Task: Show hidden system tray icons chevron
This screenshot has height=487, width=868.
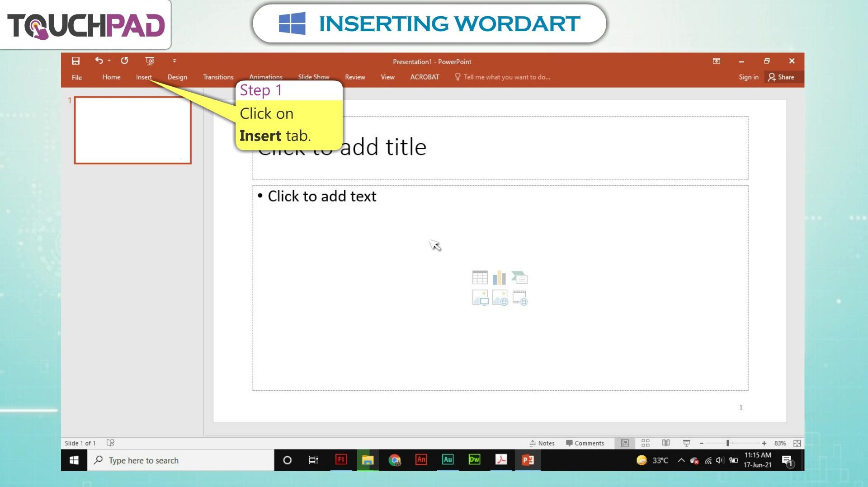Action: (x=681, y=460)
